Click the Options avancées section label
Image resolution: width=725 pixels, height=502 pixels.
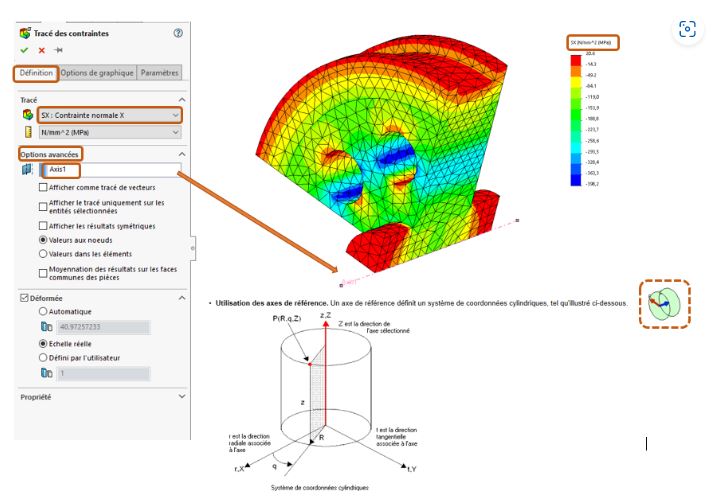tap(49, 154)
